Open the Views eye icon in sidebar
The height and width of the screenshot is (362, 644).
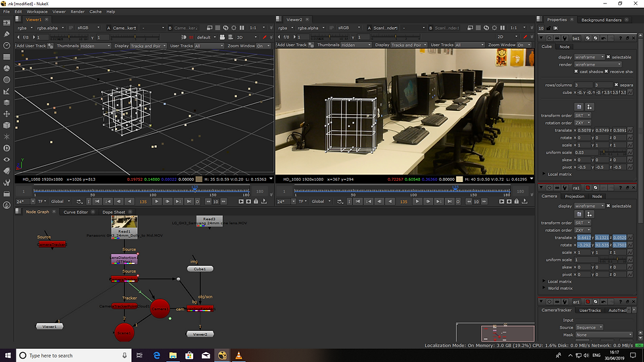(7, 160)
